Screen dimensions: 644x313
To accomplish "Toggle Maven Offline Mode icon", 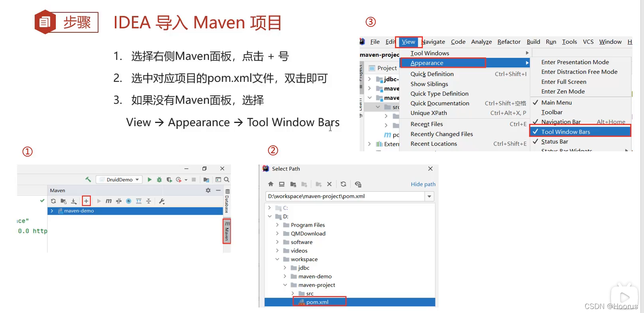I will click(x=119, y=201).
